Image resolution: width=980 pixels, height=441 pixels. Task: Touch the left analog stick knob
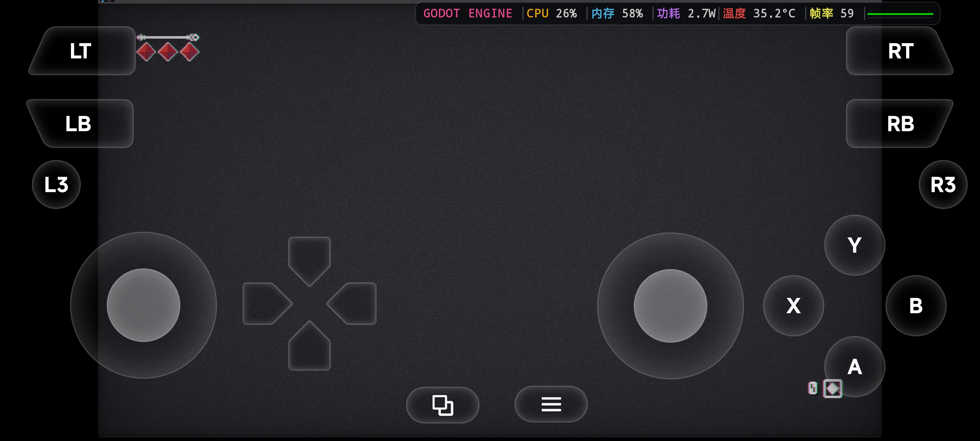pos(143,305)
